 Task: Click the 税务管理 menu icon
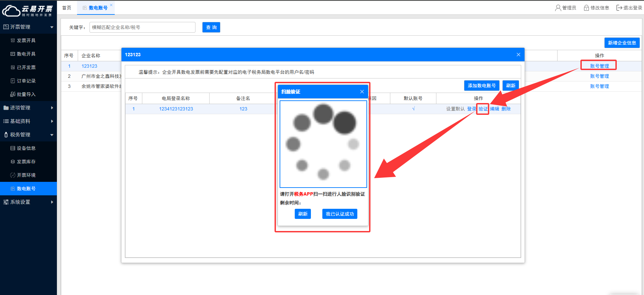[x=6, y=135]
